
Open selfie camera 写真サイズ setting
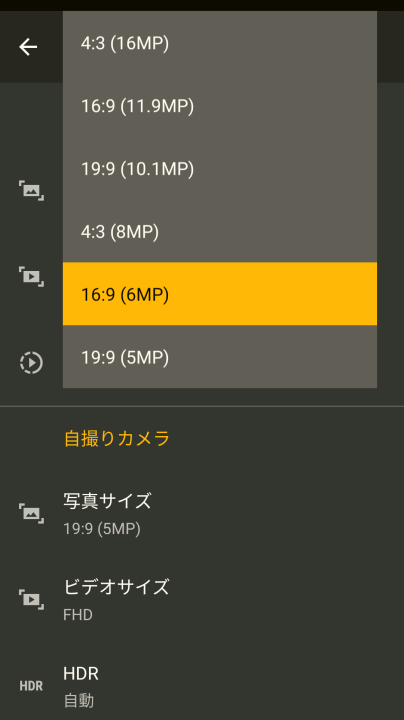coord(202,513)
